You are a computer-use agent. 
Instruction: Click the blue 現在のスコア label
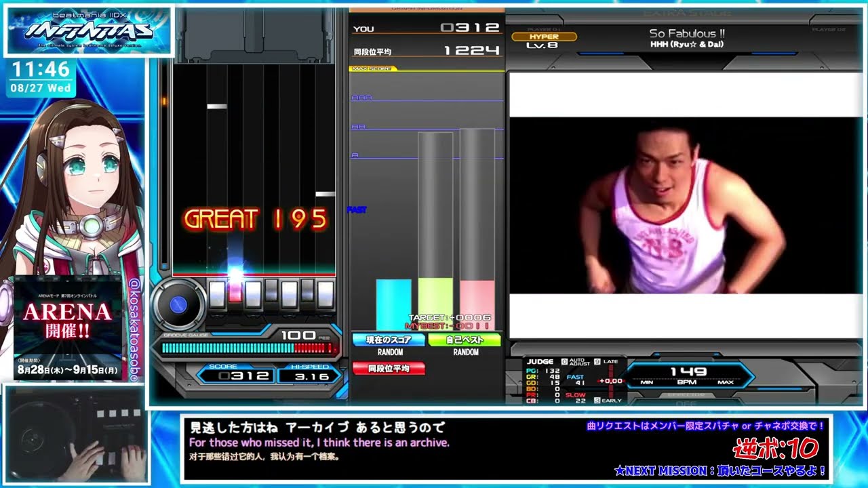click(389, 340)
